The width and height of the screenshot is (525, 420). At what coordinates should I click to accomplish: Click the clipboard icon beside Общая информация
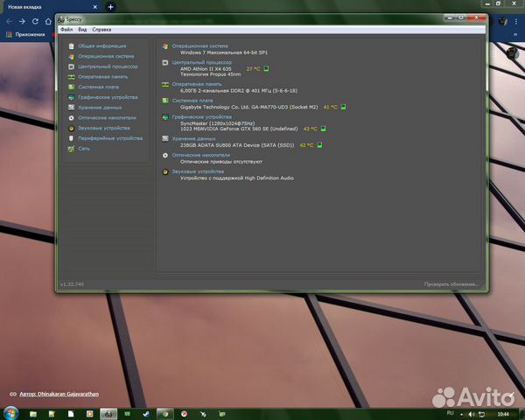[x=72, y=46]
